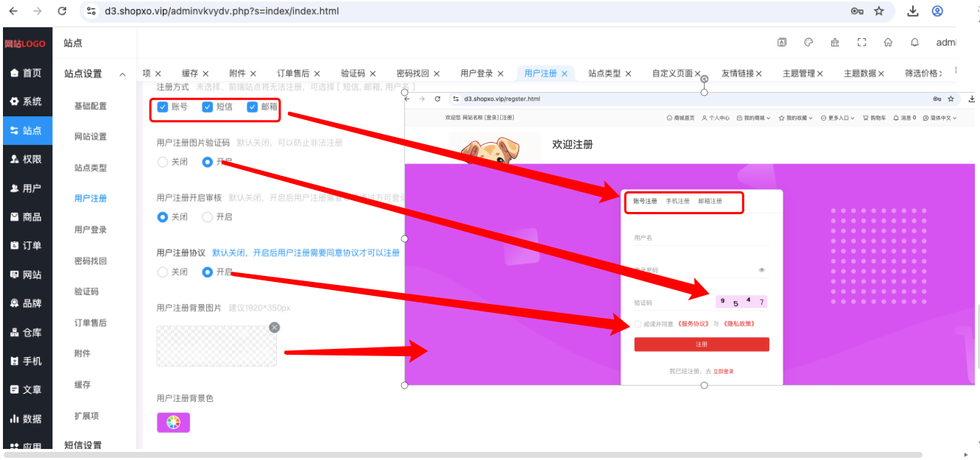The height and width of the screenshot is (460, 980).
Task: Open the 用户注册背景色 color picker
Action: tap(173, 422)
